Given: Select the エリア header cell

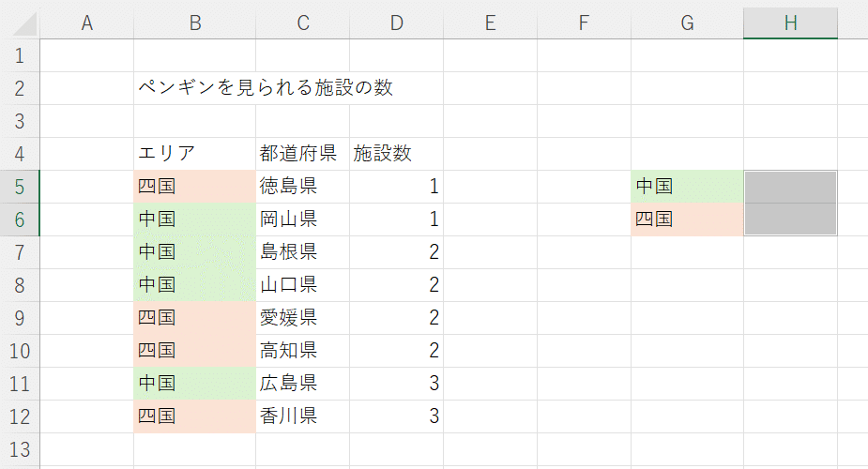Looking at the screenshot, I should (194, 154).
